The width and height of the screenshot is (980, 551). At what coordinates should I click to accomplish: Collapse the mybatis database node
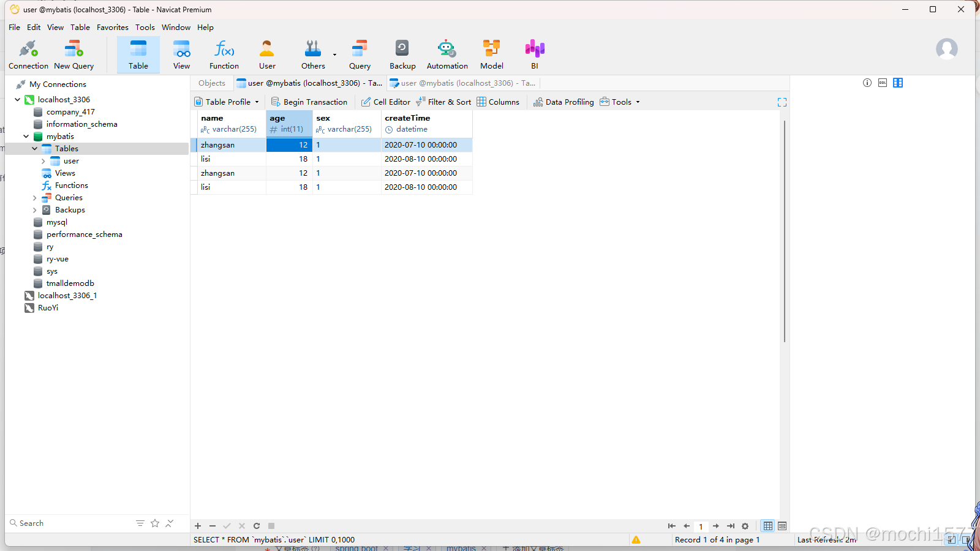[x=26, y=136]
